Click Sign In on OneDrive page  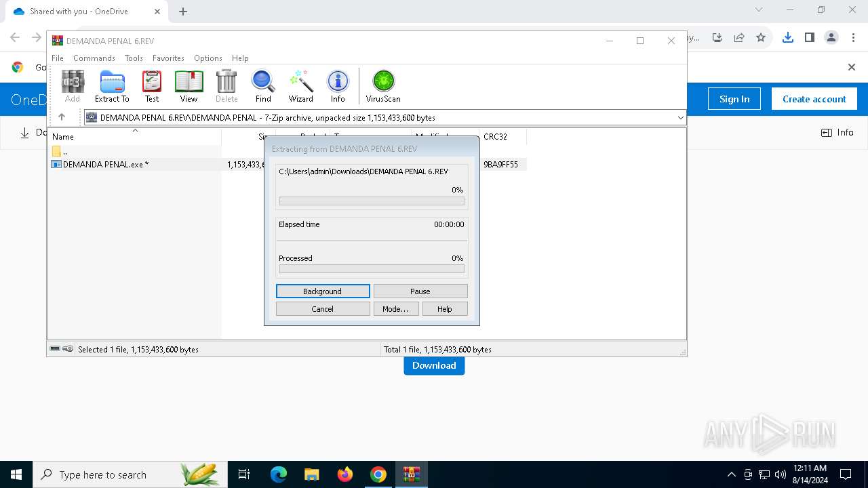coord(734,99)
